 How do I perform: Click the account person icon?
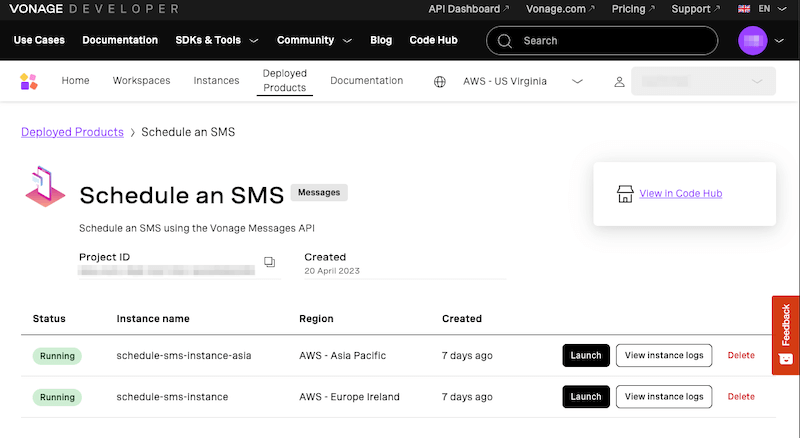pos(620,82)
